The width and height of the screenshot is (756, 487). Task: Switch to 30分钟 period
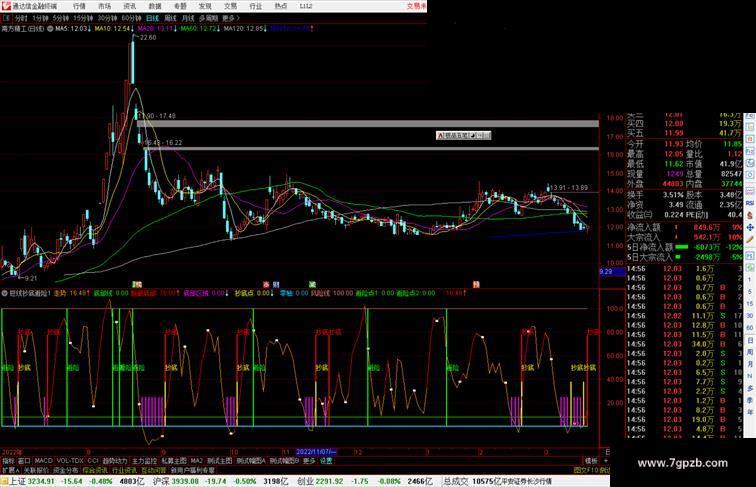[107, 18]
